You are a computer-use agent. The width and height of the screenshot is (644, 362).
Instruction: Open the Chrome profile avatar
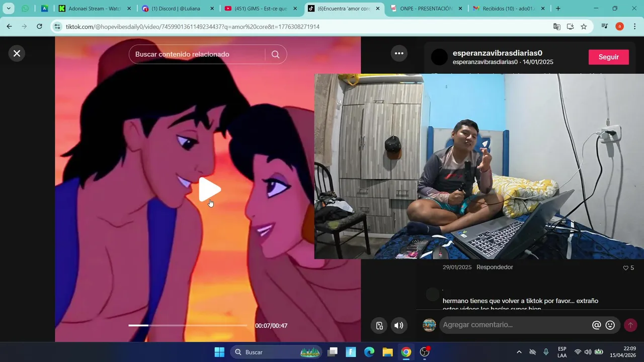coord(619,27)
